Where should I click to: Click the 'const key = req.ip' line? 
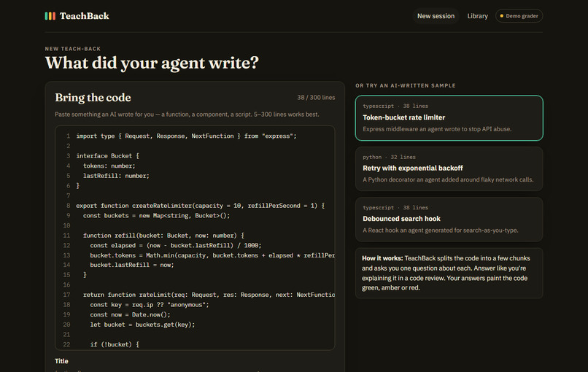(x=150, y=304)
